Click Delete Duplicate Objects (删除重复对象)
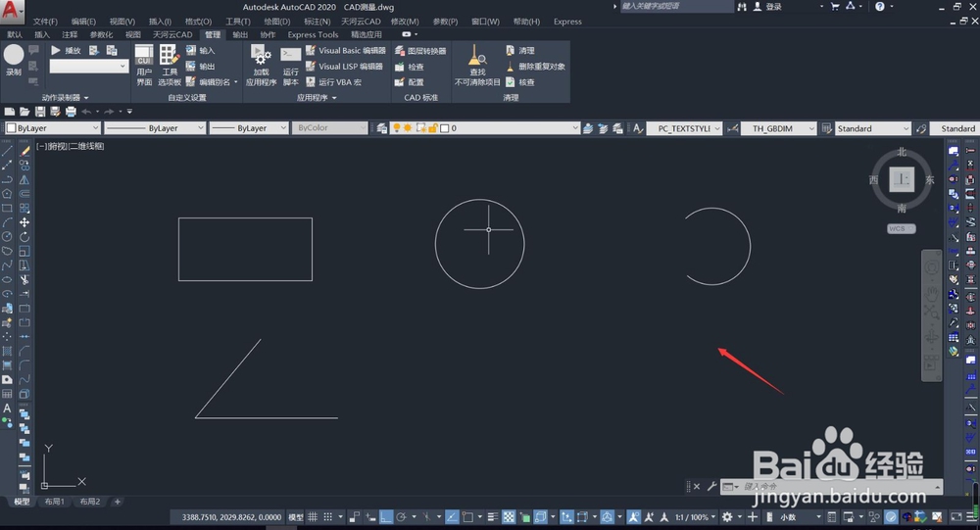The image size is (980, 530). coord(536,66)
